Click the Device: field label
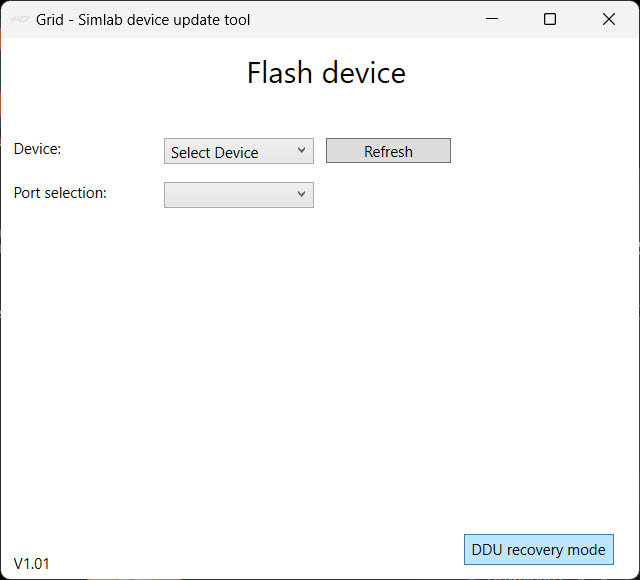 click(37, 149)
